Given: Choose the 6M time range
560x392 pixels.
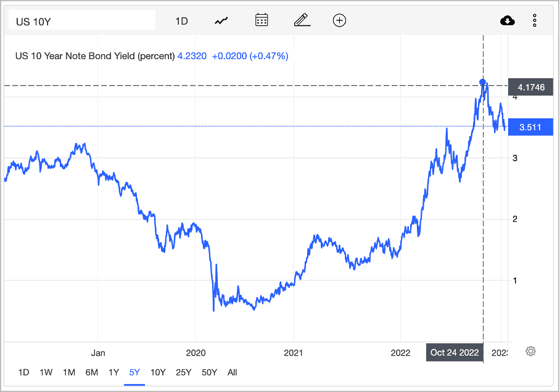Looking at the screenshot, I should 91,372.
